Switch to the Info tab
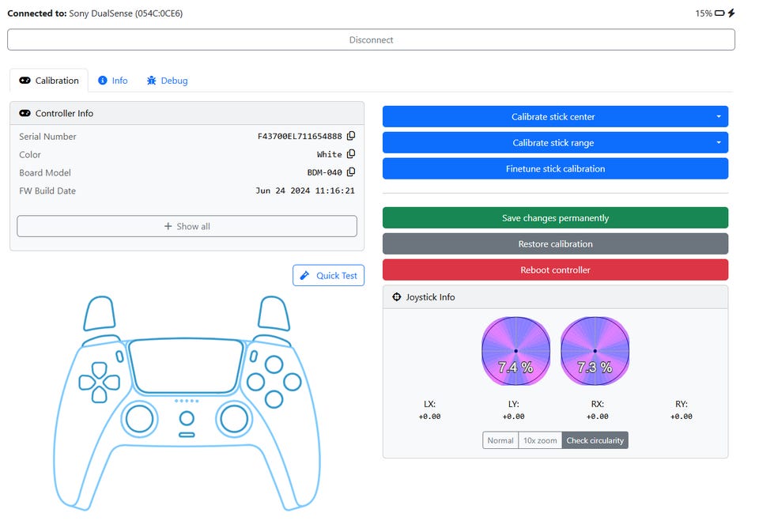 [x=113, y=81]
